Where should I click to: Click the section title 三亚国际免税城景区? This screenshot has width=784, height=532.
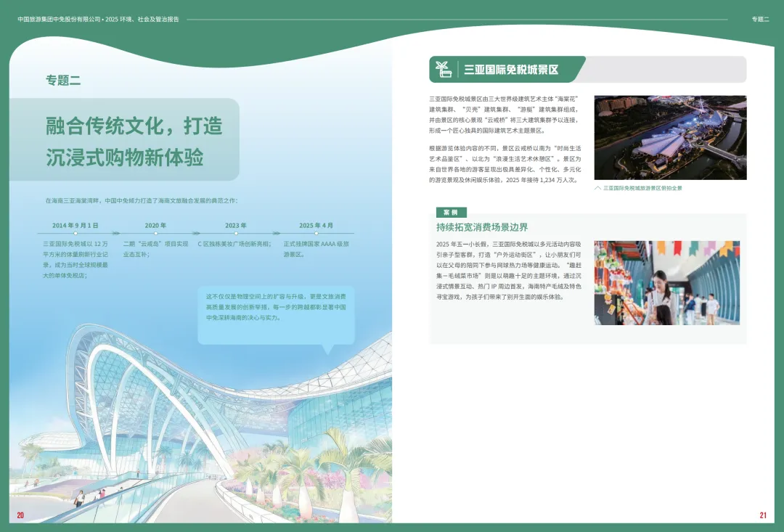511,70
